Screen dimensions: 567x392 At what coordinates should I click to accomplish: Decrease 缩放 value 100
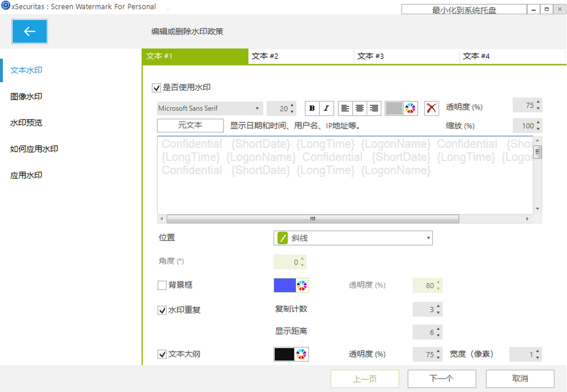point(539,129)
